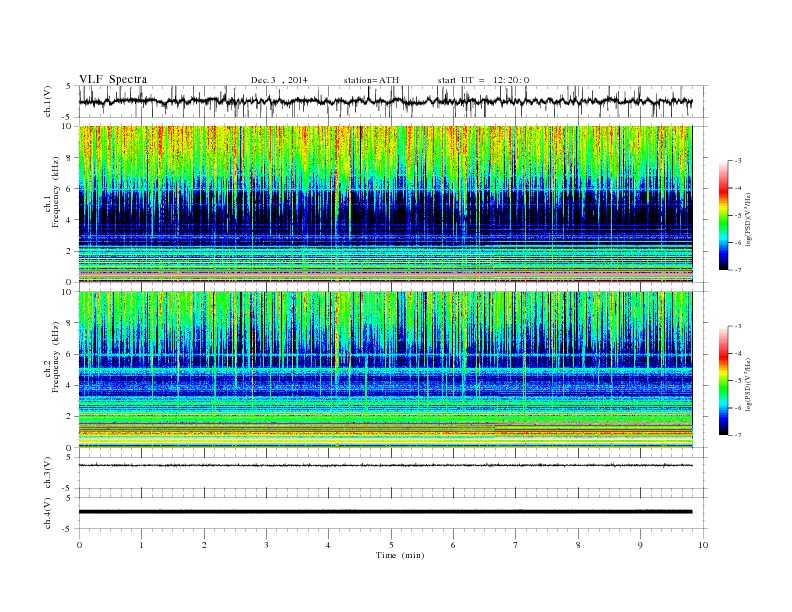Click the "6" kHz tick on ch.2 axis
792x612 pixels.
coord(69,354)
